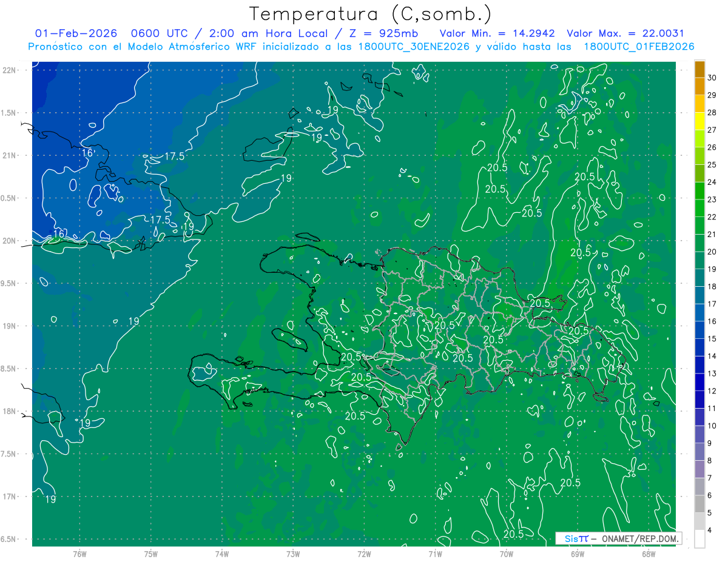This screenshot has width=728, height=562.
Task: Click the "Temperatura (C,somb.)" map title
Action: pyautogui.click(x=370, y=14)
